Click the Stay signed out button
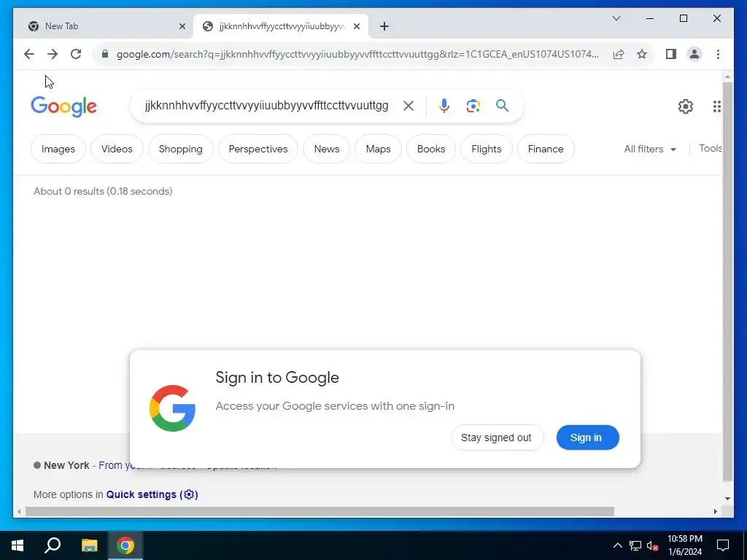The height and width of the screenshot is (560, 747). pyautogui.click(x=497, y=437)
